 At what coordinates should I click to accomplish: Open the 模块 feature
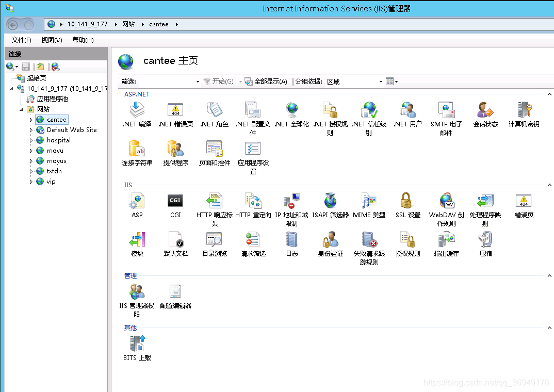(x=137, y=243)
